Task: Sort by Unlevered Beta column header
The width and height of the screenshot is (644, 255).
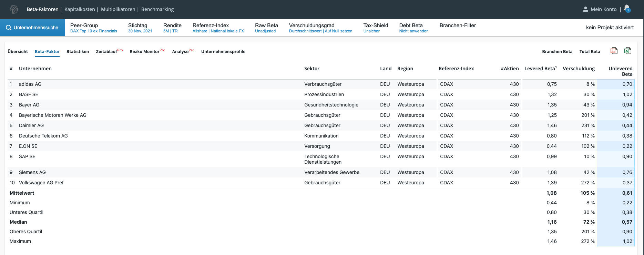Action: [620, 71]
